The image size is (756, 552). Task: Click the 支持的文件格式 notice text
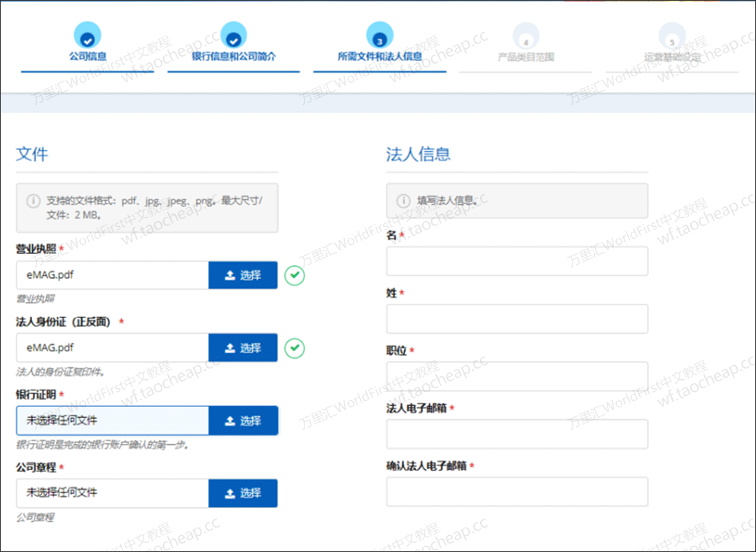point(154,208)
